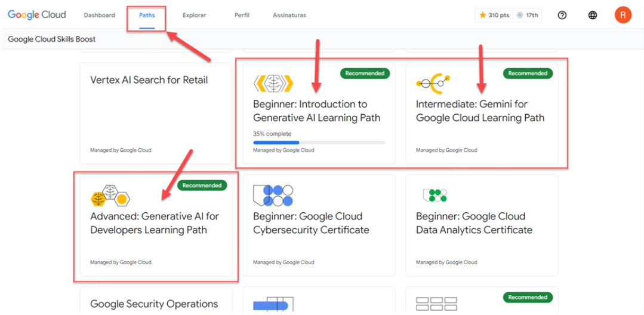Select the Paths tab
This screenshot has height=315, width=644.
[x=147, y=15]
